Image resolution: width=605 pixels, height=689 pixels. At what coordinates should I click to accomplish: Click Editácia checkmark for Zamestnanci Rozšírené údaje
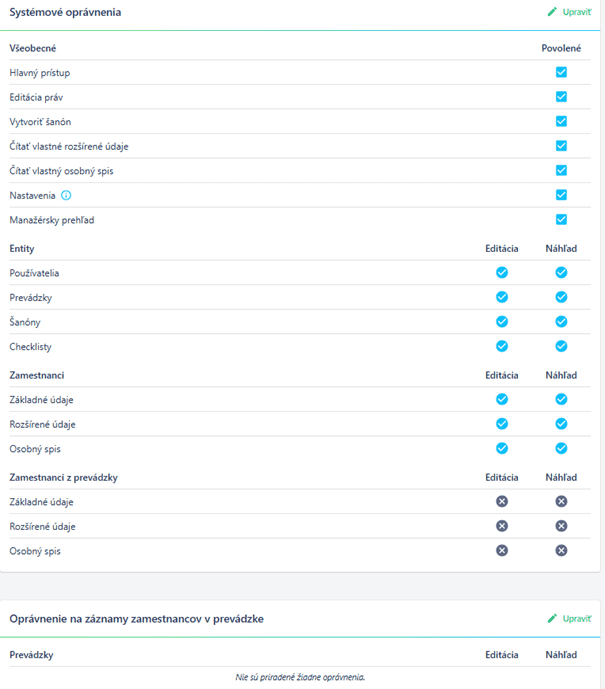click(x=502, y=424)
